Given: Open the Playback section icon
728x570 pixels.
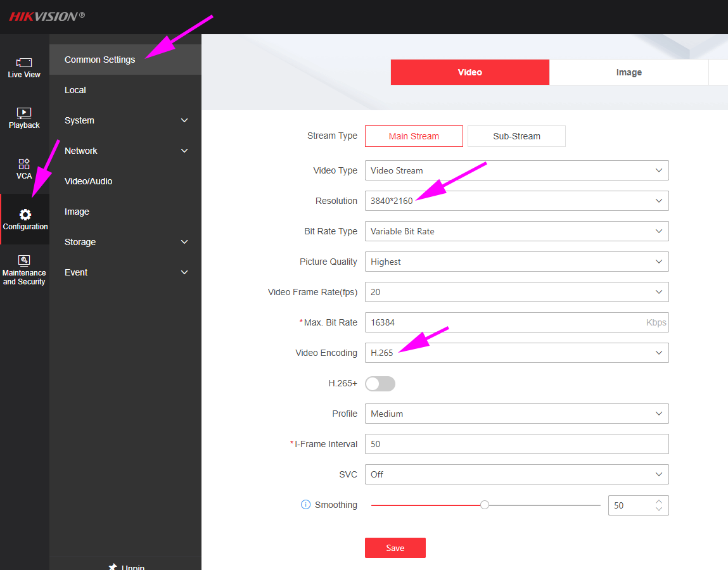Looking at the screenshot, I should (x=23, y=113).
